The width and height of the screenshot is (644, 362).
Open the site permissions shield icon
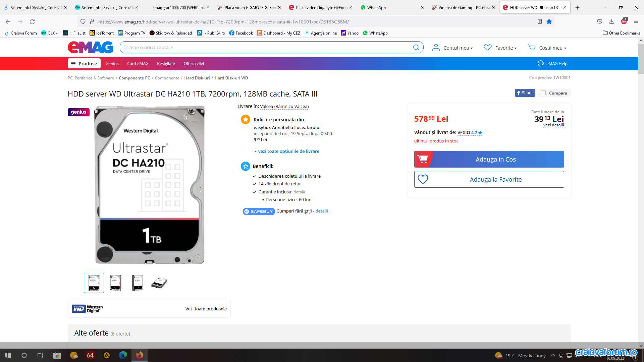coord(83,22)
